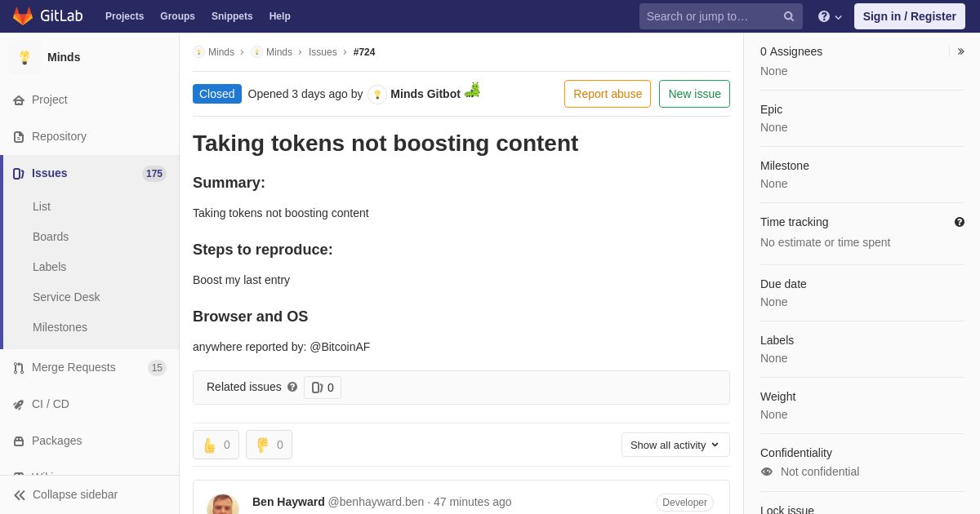Click the Time tracking help icon
The height and width of the screenshot is (514, 980).
[960, 222]
